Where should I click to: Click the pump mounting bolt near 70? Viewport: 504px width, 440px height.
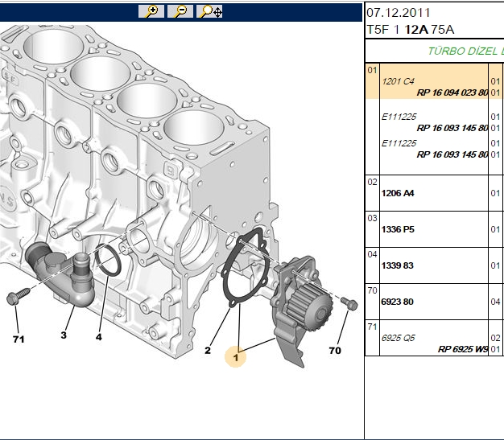click(349, 303)
